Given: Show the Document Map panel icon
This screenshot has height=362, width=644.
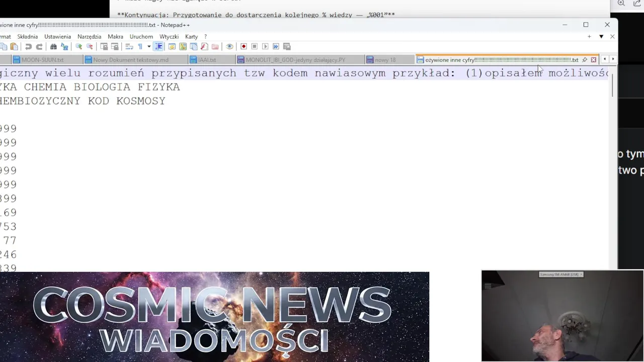Looking at the screenshot, I should pos(183,47).
